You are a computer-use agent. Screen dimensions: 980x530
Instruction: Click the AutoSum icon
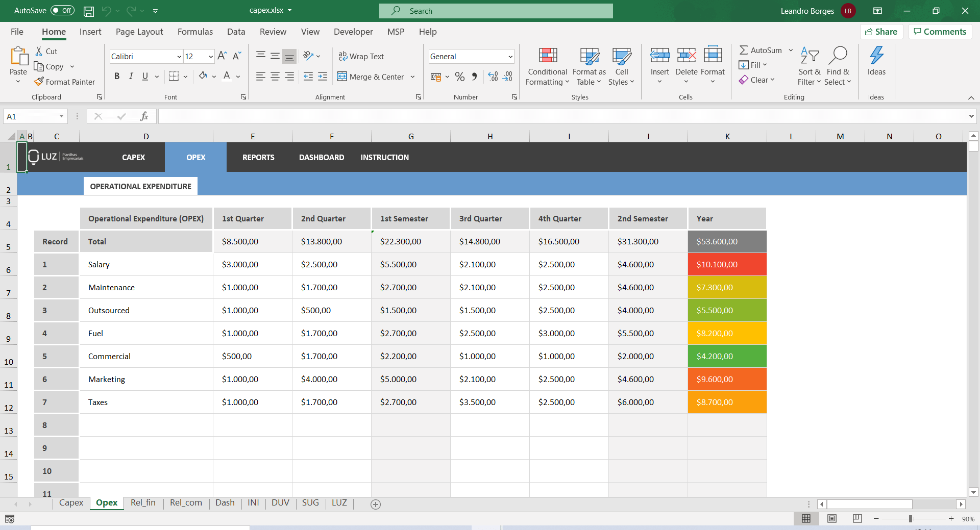pyautogui.click(x=745, y=49)
